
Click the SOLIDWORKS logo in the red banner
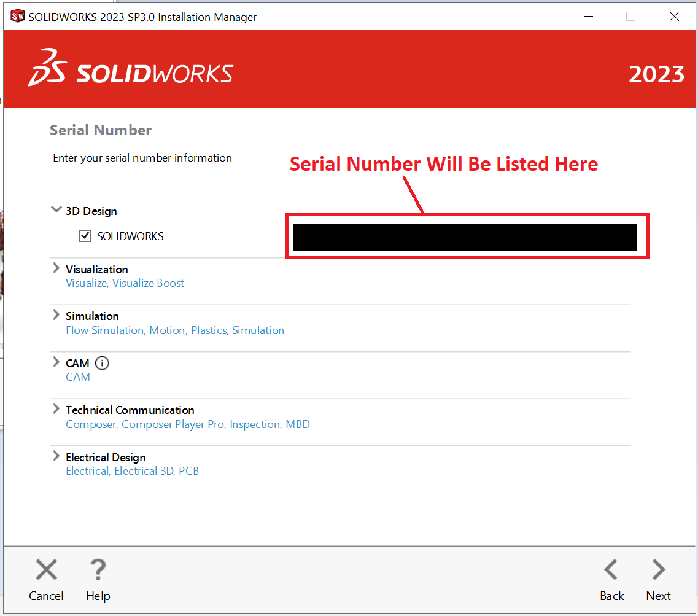(x=130, y=68)
